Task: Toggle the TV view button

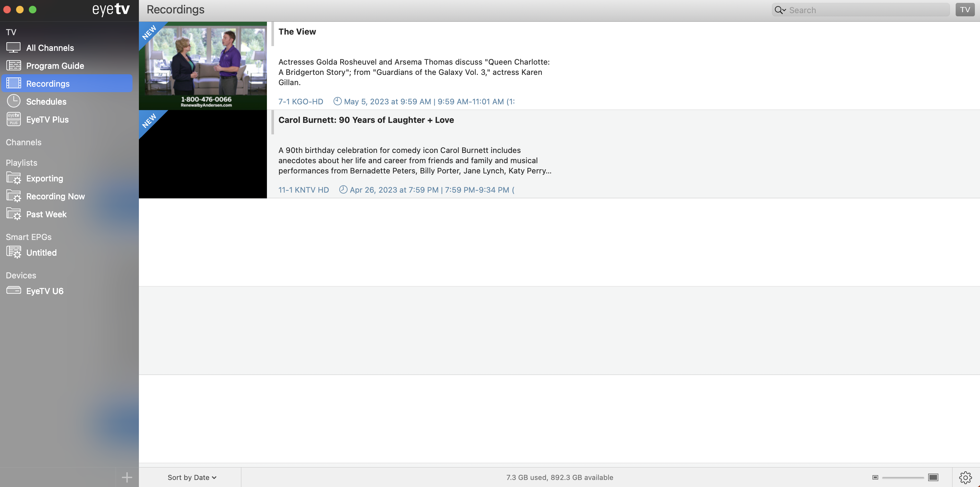Action: tap(965, 10)
